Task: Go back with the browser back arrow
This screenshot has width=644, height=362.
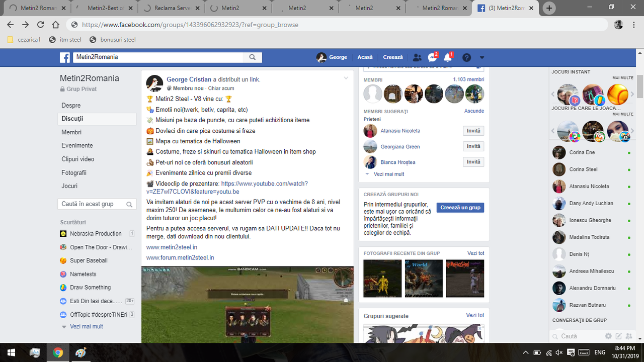Action: [11, 25]
